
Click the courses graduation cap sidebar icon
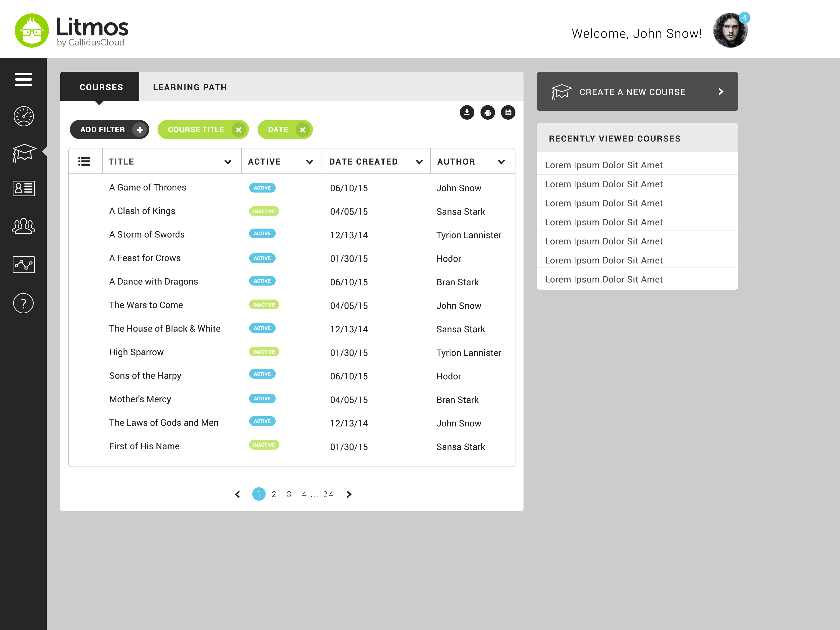24,152
